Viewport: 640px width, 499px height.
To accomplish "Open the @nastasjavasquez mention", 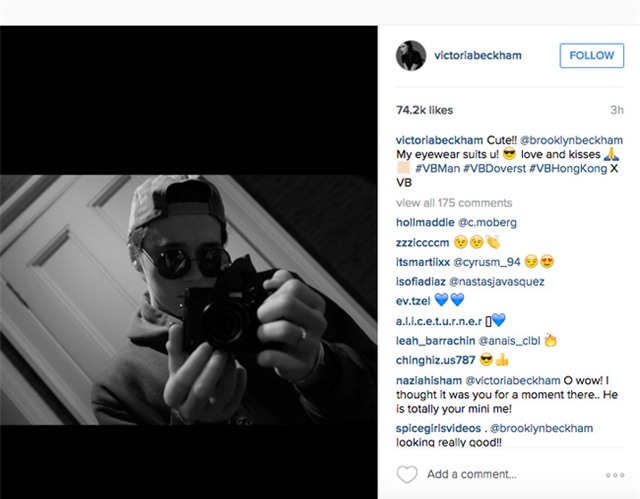I will point(496,282).
